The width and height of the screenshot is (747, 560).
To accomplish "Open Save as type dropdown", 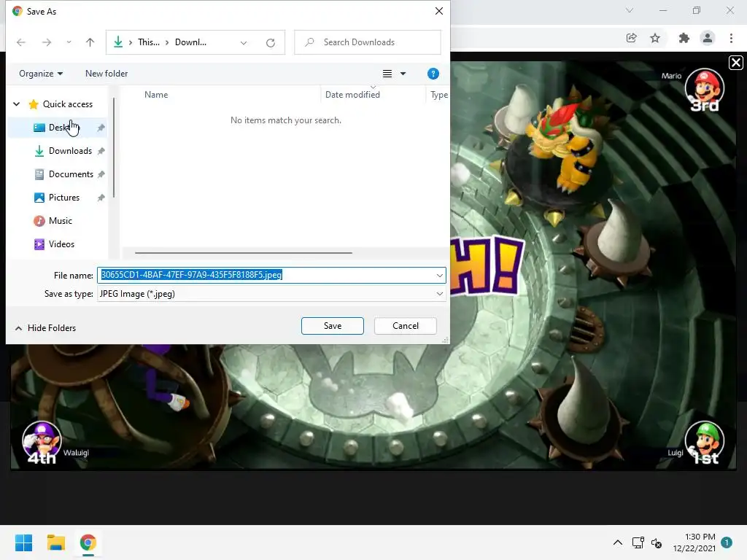I will (x=271, y=294).
